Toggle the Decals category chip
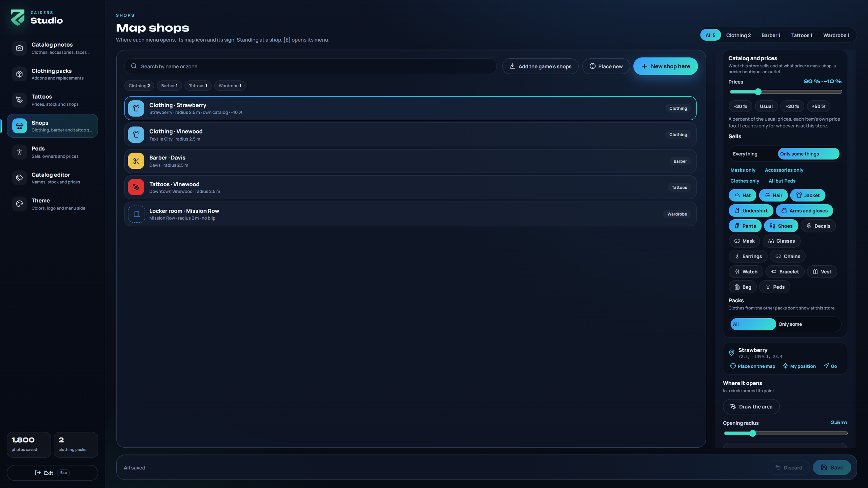 coord(818,226)
